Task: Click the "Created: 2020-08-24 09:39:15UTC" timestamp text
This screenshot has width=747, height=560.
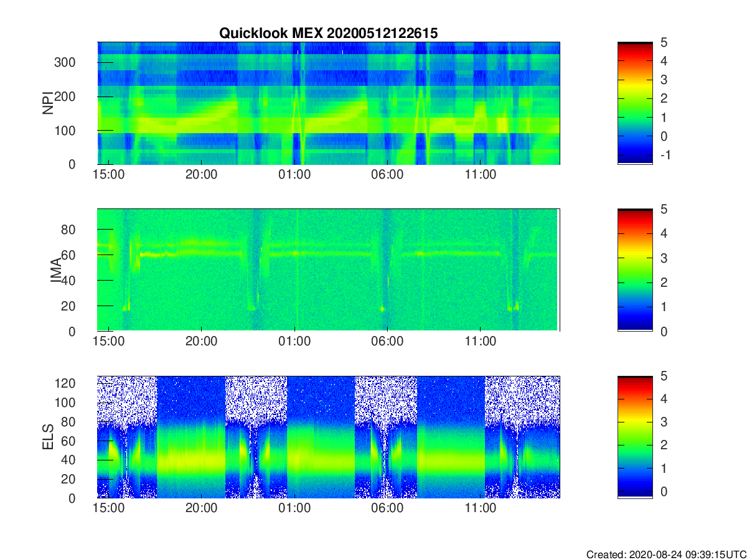Action: (x=666, y=554)
